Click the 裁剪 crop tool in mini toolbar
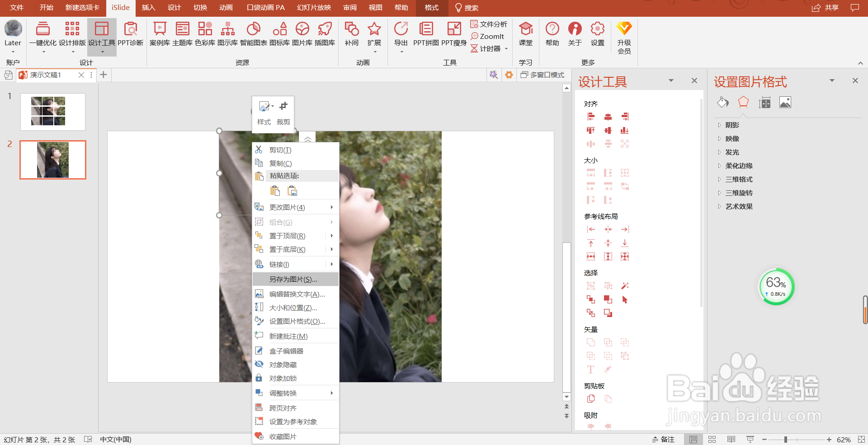868x445 pixels. [x=283, y=113]
